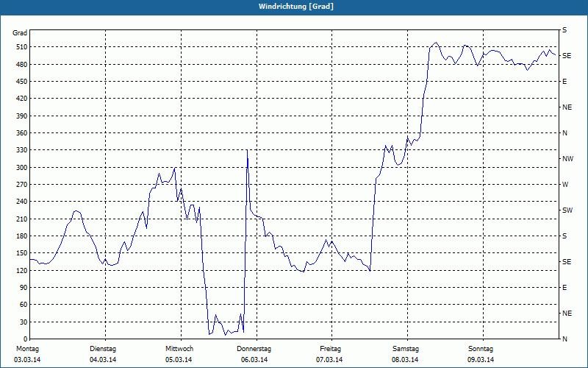Image resolution: width=588 pixels, height=368 pixels.
Task: Click the 'Sonntag' day label
Action: 481,349
